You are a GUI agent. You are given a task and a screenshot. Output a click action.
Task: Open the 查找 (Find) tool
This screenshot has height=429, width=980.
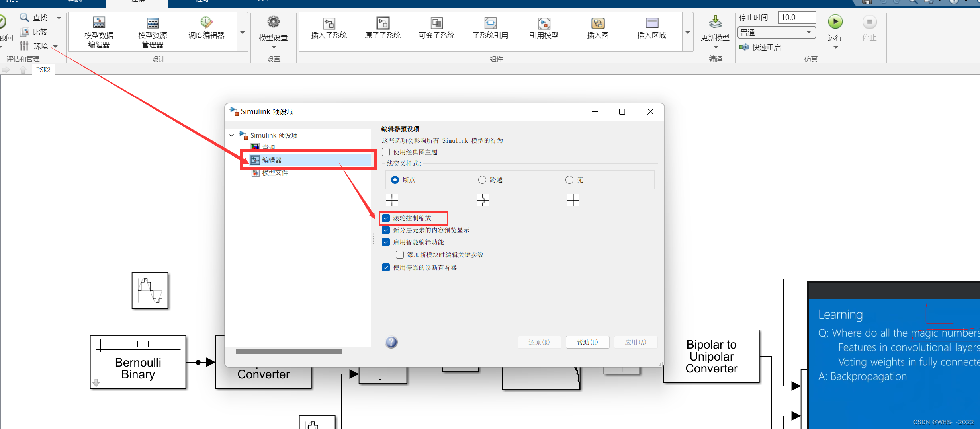coord(33,18)
